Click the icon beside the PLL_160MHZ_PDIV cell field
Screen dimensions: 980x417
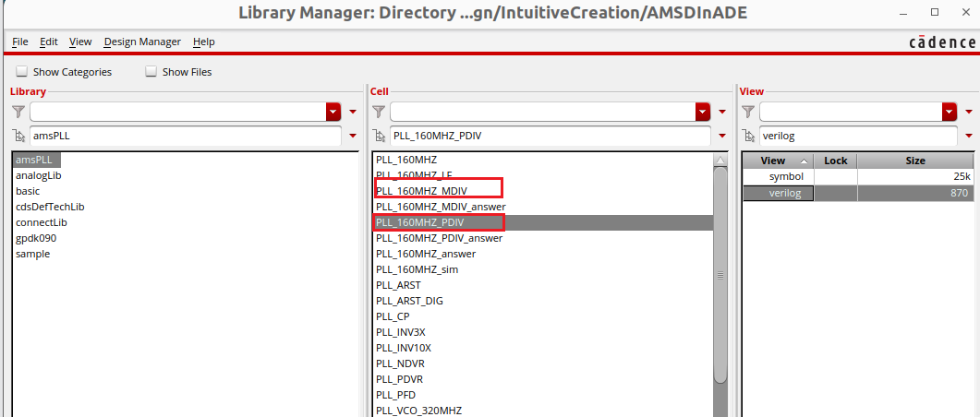379,136
